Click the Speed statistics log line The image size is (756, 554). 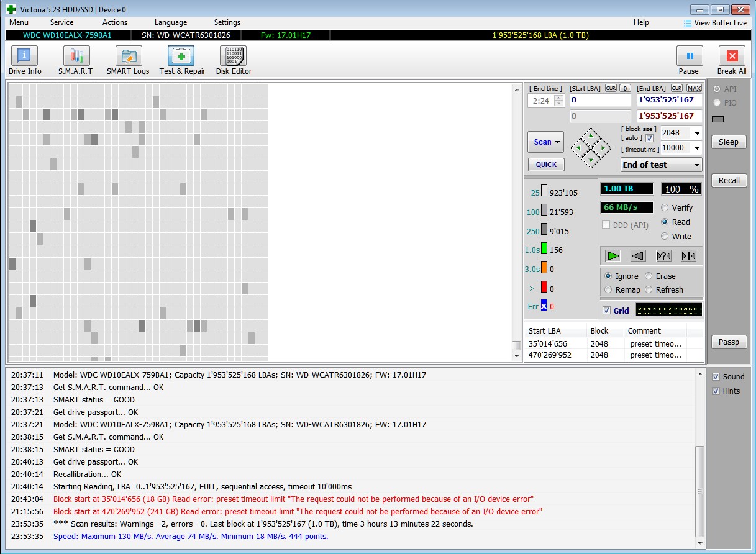tap(191, 536)
